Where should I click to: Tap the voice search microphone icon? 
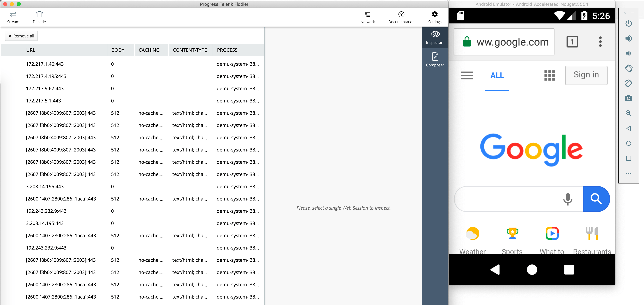pyautogui.click(x=568, y=199)
